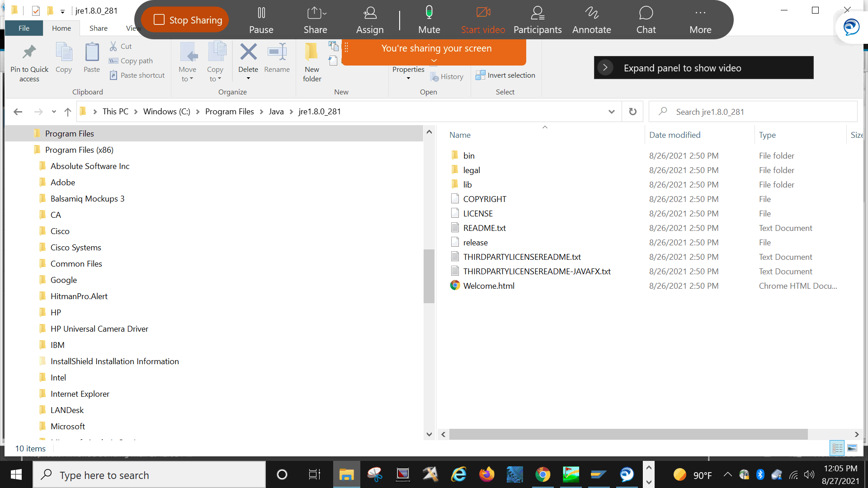Toggle the checkbox in the Quick Access Toolbar
Viewport: 868px width, 488px height.
point(36,11)
